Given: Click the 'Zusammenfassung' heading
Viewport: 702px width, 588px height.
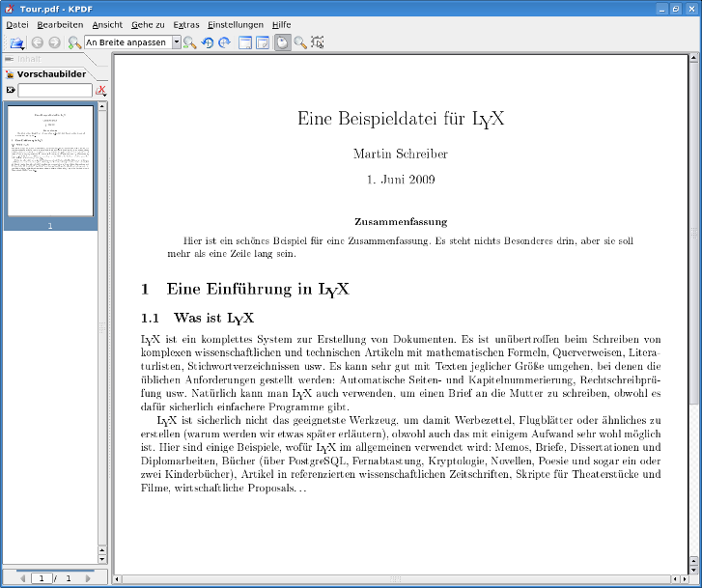Looking at the screenshot, I should coord(401,222).
